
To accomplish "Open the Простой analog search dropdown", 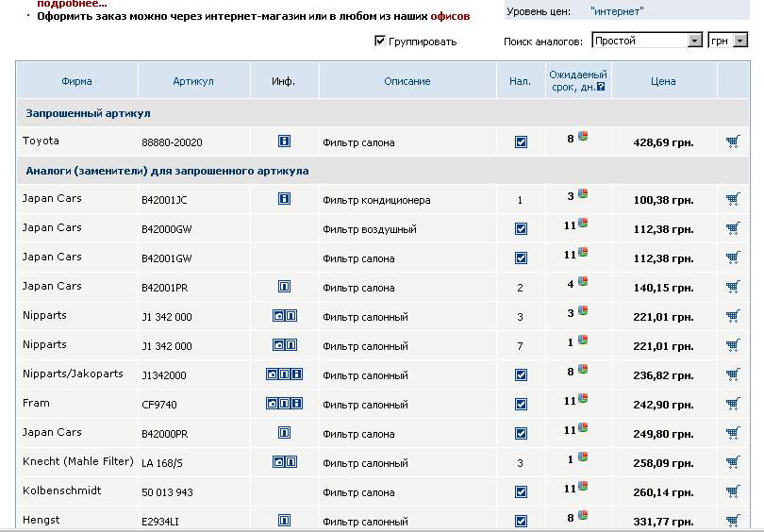I will [x=695, y=41].
